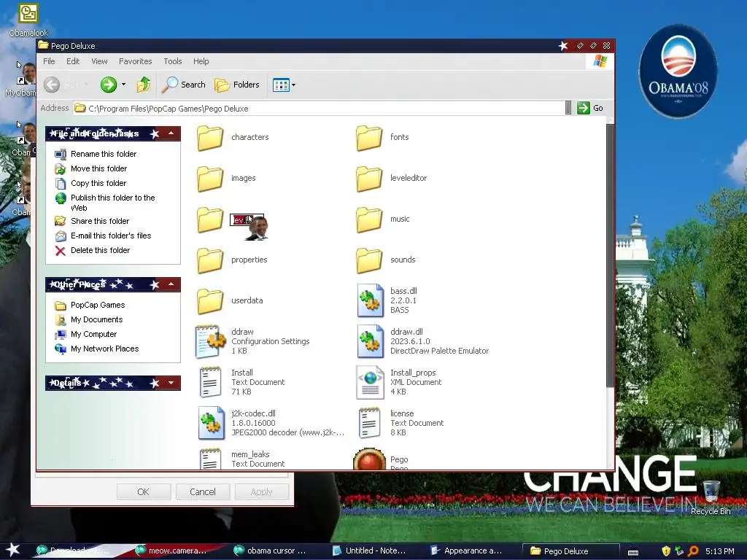The height and width of the screenshot is (560, 747).
Task: Open the Help menu
Action: click(x=201, y=61)
